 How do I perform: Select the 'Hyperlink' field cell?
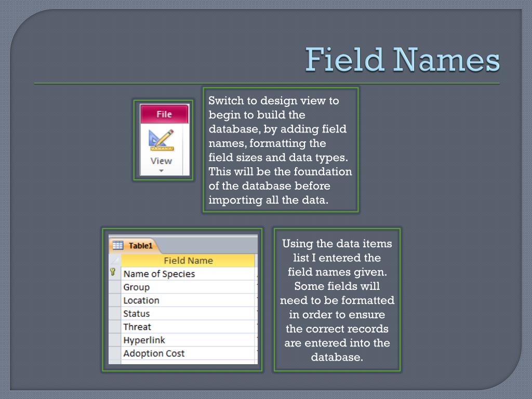[188, 340]
